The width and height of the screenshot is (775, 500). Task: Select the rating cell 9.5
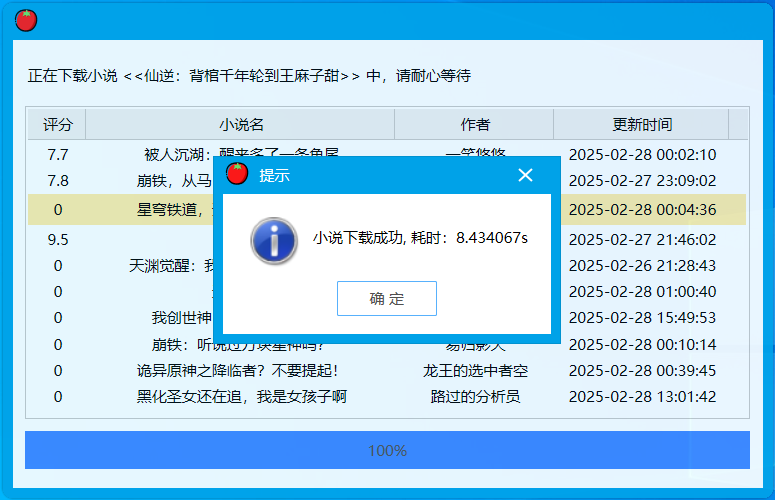coord(58,240)
